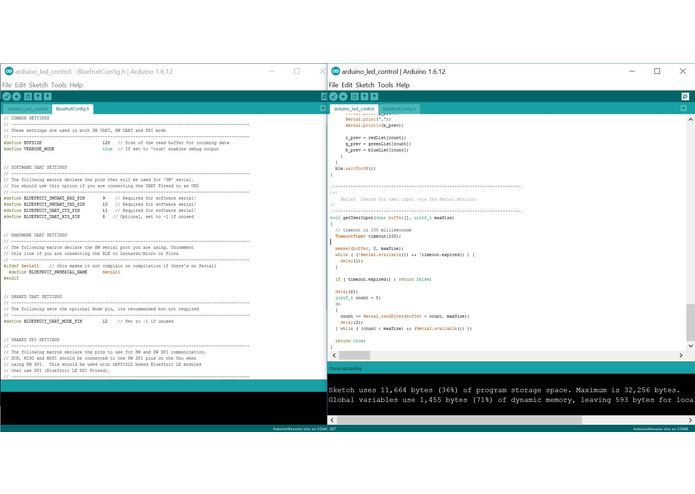Maximize the right Arduino window
Screen dimensions: 695x494
[657, 71]
